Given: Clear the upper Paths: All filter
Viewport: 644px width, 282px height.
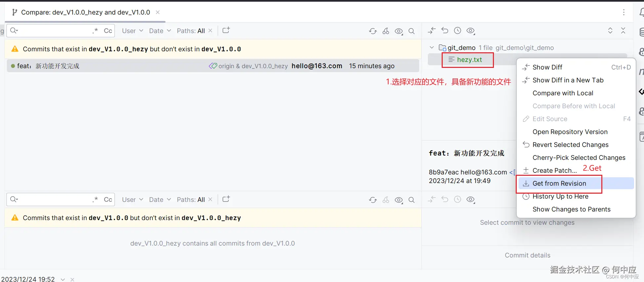Looking at the screenshot, I should [210, 30].
